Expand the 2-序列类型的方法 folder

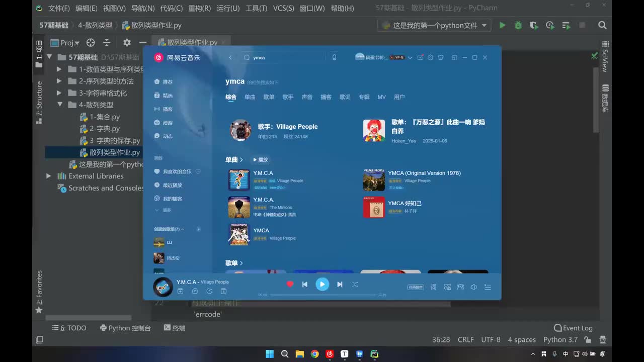tap(59, 81)
